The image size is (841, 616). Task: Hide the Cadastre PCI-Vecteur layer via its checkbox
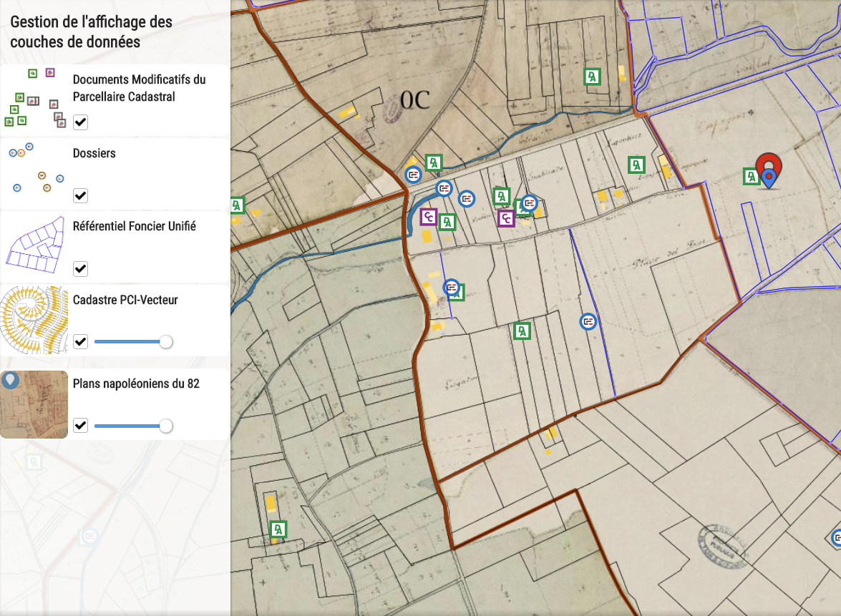click(81, 342)
